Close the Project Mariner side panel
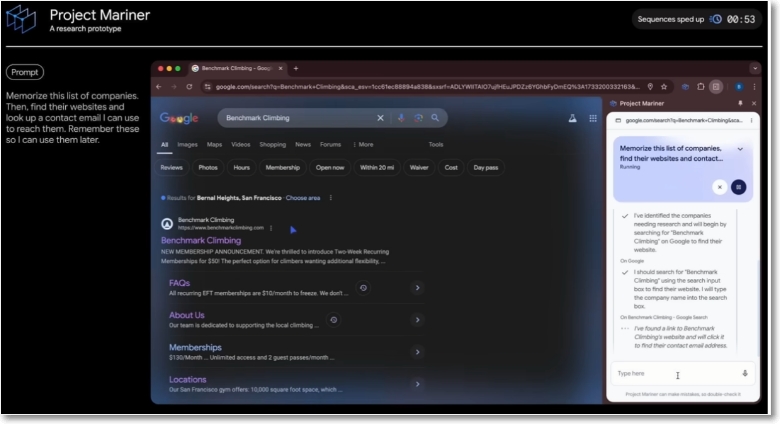This screenshot has width=780, height=424. click(x=754, y=103)
